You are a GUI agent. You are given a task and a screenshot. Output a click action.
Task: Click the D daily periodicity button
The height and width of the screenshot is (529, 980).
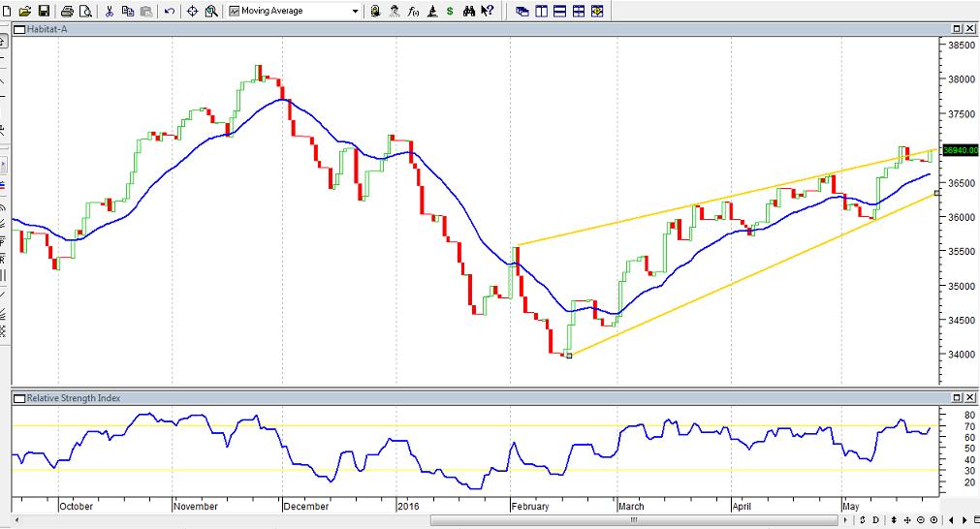[x=875, y=520]
